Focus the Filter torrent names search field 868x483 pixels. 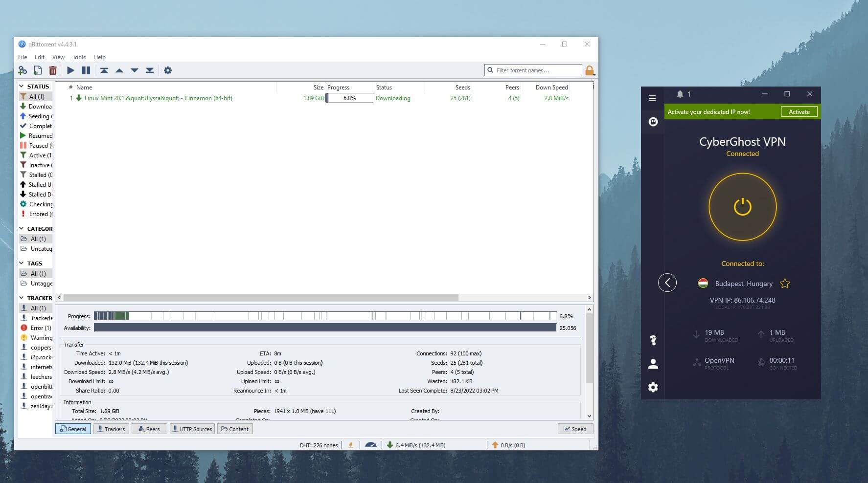[x=533, y=70]
